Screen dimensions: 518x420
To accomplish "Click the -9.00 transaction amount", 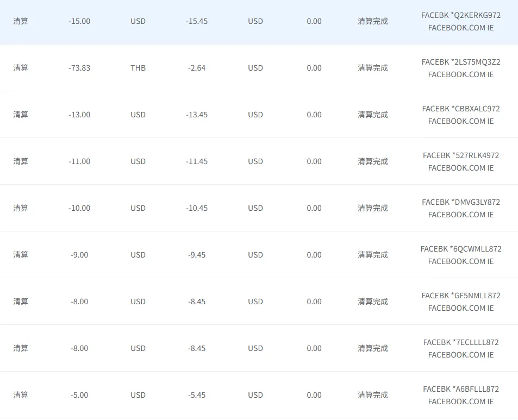I will click(x=79, y=255).
